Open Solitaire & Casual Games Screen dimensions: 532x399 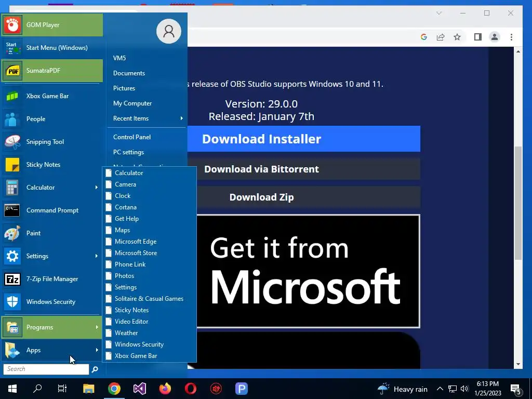149,299
